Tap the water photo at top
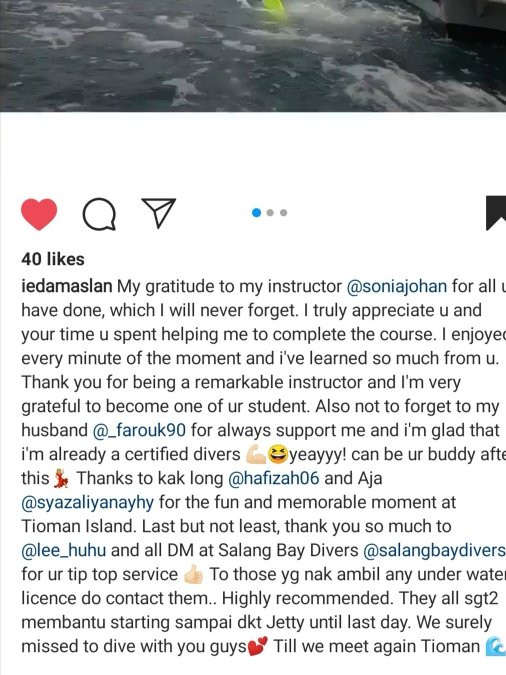 (253, 56)
